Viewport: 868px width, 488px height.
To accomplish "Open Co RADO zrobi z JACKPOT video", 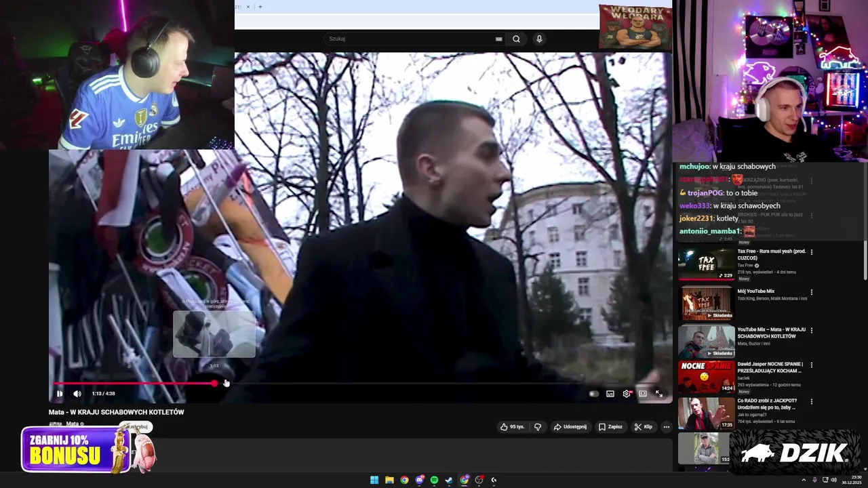I will pyautogui.click(x=768, y=404).
